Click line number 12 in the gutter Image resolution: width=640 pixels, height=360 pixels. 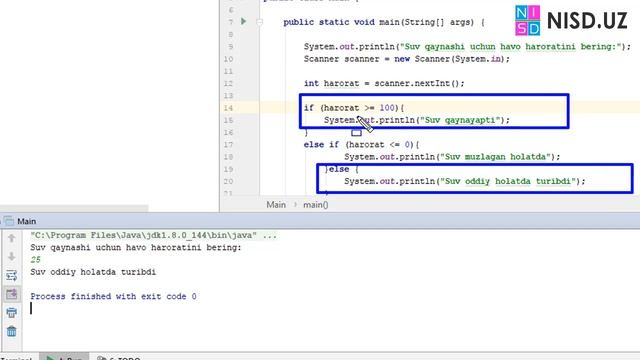(x=228, y=84)
